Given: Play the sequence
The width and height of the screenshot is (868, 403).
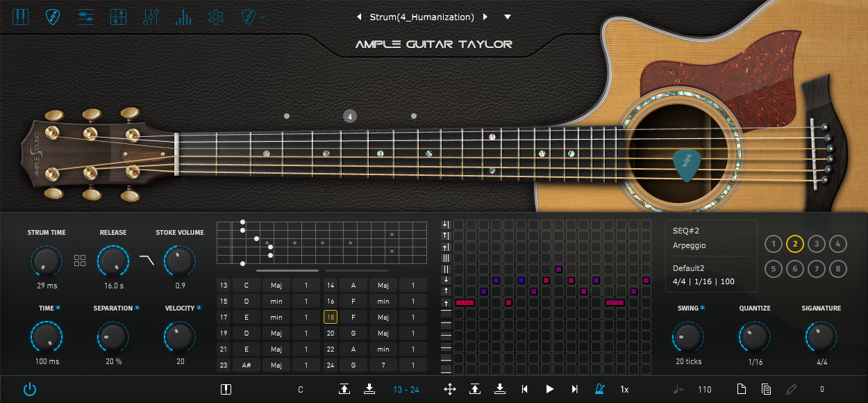Looking at the screenshot, I should pos(550,389).
